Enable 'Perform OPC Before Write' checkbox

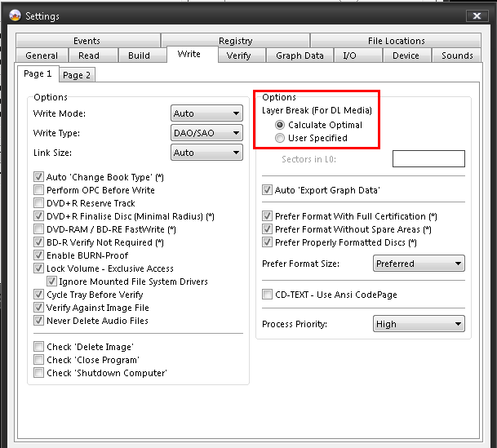coord(39,190)
